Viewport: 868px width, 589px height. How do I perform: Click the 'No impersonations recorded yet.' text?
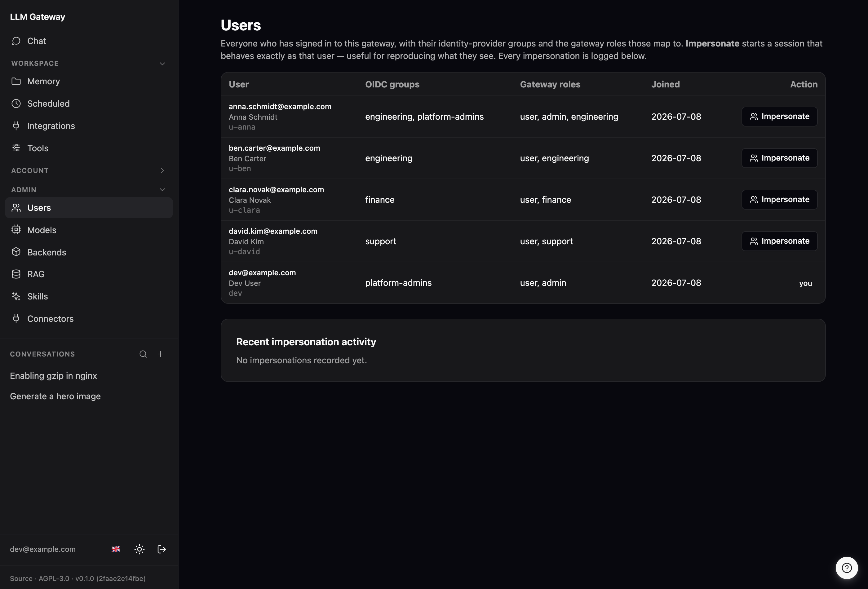301,360
